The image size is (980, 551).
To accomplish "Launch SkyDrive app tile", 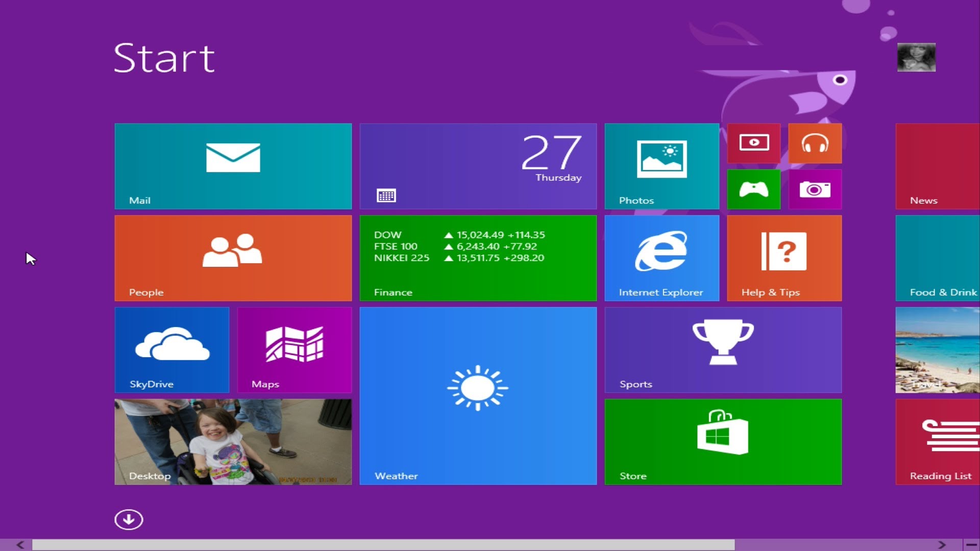I will 171,349.
